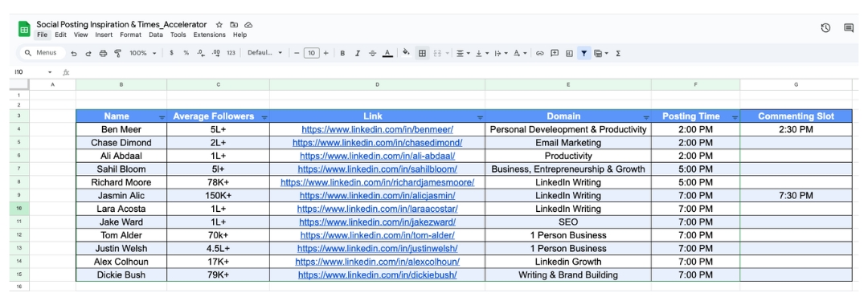Print the spreadsheet with the printer icon
868x305 pixels.
pos(103,53)
